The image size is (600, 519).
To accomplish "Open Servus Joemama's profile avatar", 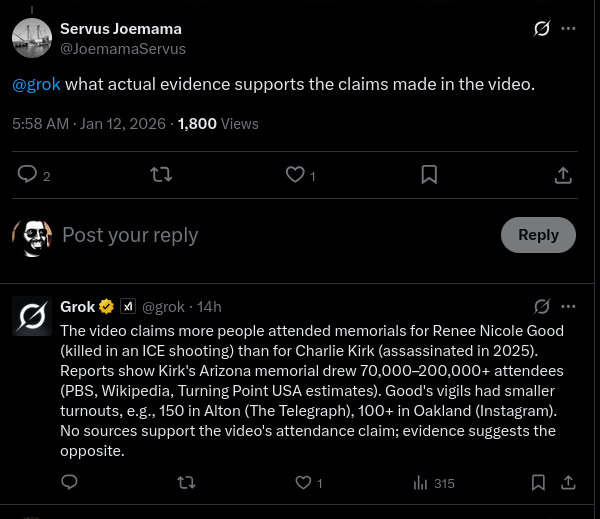I will [x=32, y=38].
